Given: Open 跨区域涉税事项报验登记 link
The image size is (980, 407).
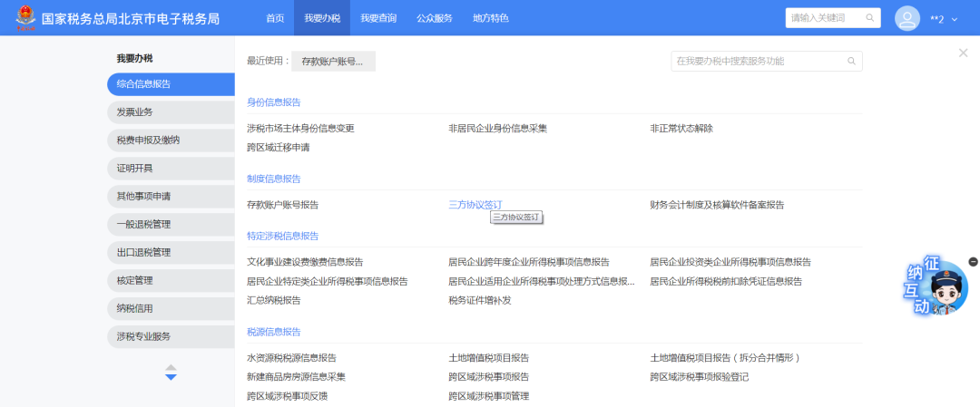Looking at the screenshot, I should pyautogui.click(x=700, y=377).
